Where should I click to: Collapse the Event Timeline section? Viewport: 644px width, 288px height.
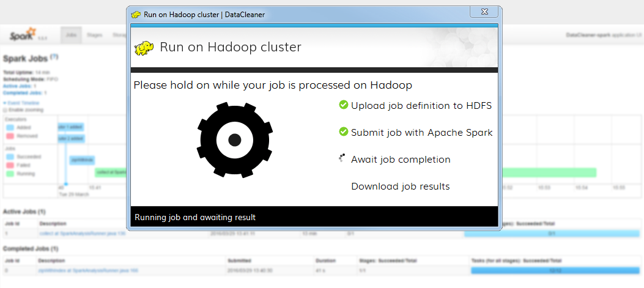point(21,103)
